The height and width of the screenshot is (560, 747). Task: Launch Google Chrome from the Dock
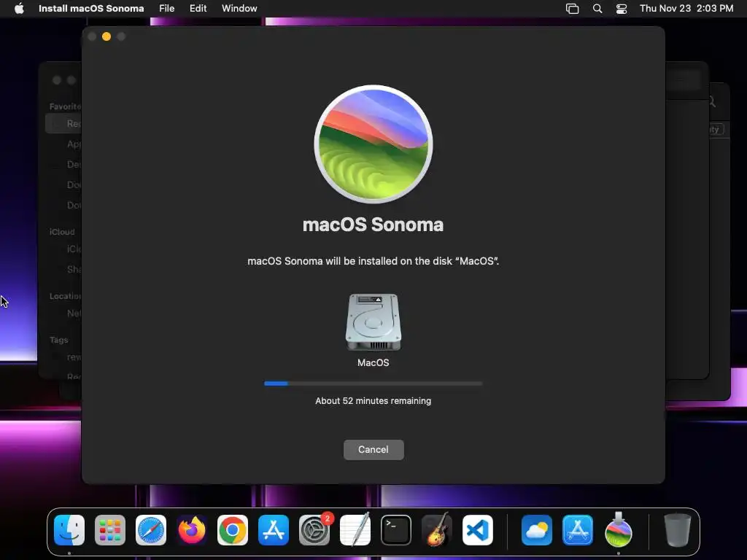pyautogui.click(x=233, y=530)
